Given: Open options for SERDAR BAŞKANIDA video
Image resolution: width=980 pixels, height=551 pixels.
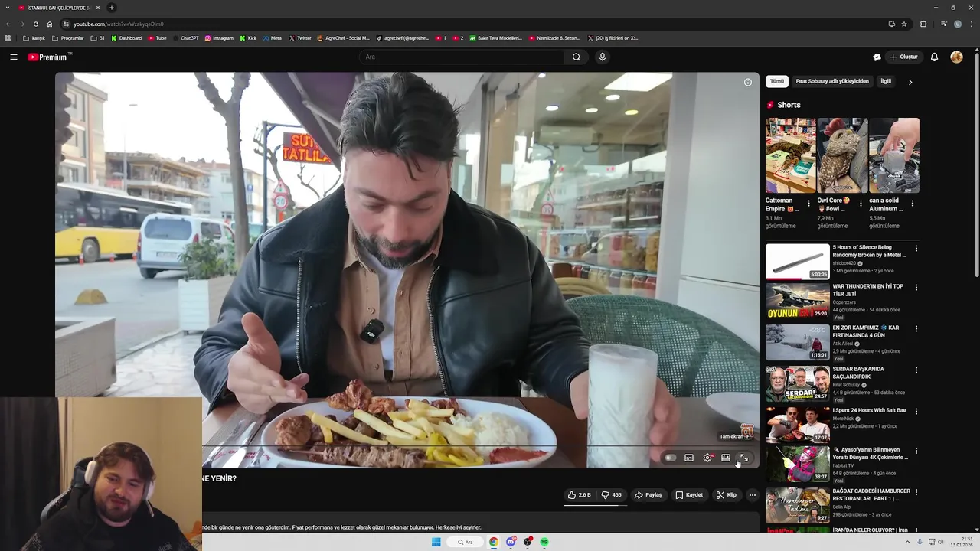Looking at the screenshot, I should (916, 370).
